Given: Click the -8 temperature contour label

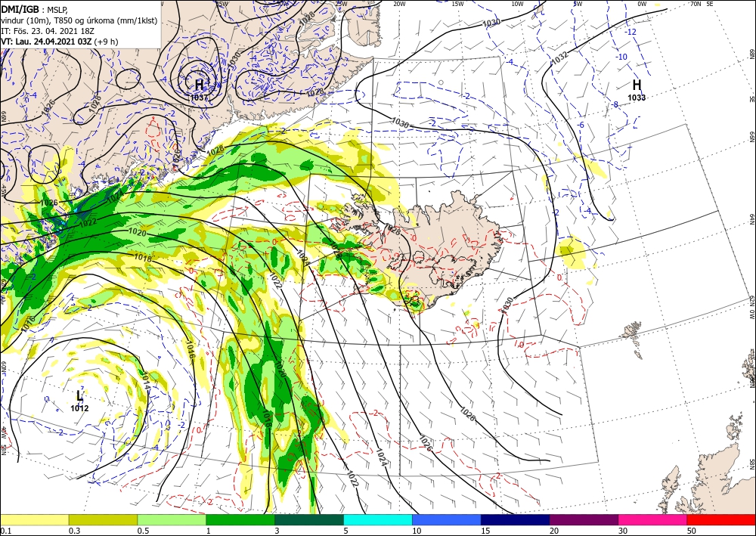Looking at the screenshot, I should 615,104.
